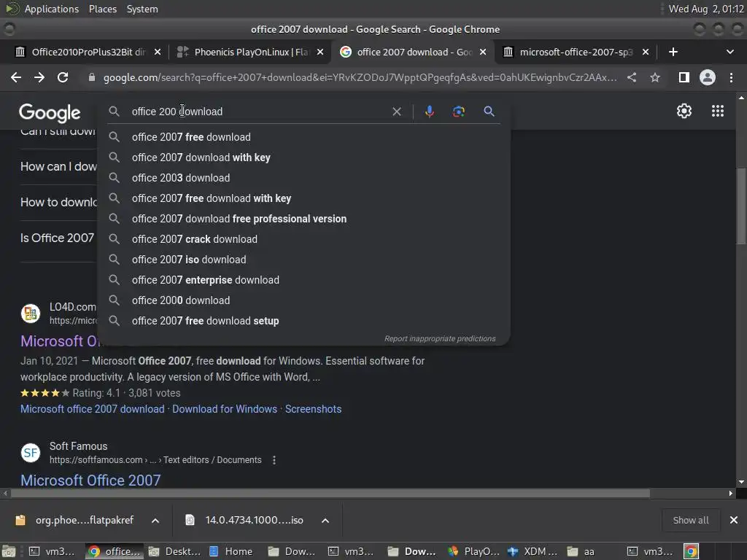Open a new Chrome tab
Viewport: 747px width, 560px height.
pyautogui.click(x=673, y=52)
